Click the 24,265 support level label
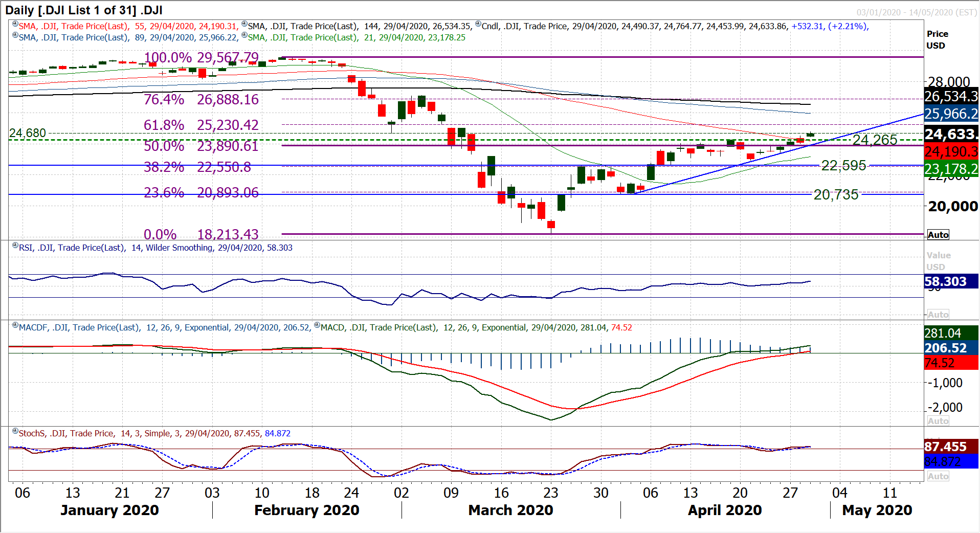The height and width of the screenshot is (533, 980). 875,140
